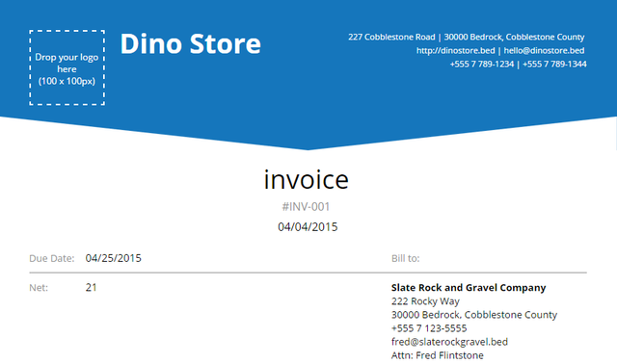Click the hello@dinostore.bed email address
Viewport: 617px width, 364px height.
click(544, 51)
